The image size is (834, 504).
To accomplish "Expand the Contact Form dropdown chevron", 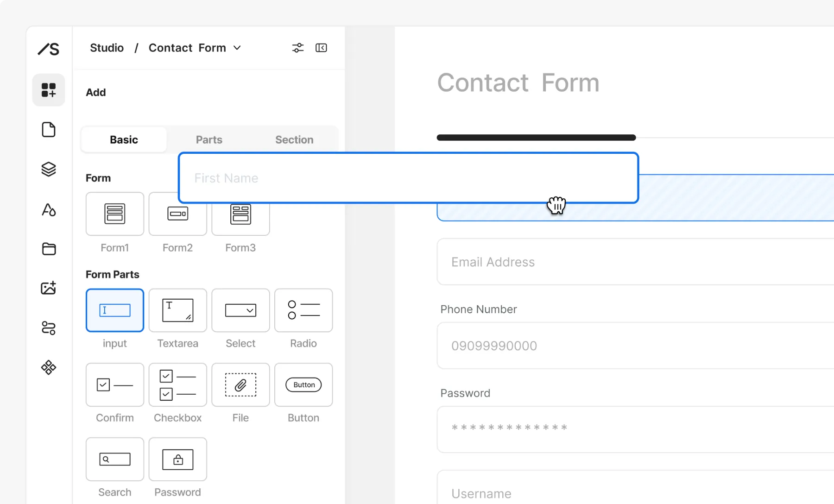I will point(237,48).
